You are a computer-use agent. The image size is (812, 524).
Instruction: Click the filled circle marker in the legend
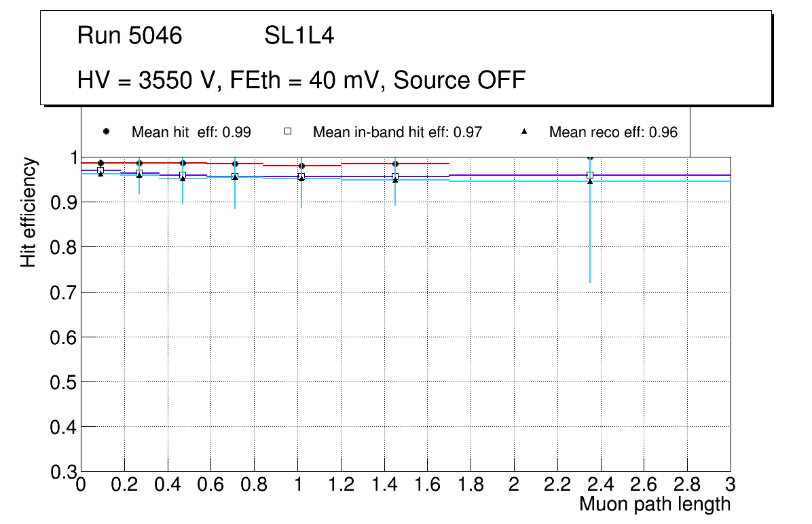[106, 132]
